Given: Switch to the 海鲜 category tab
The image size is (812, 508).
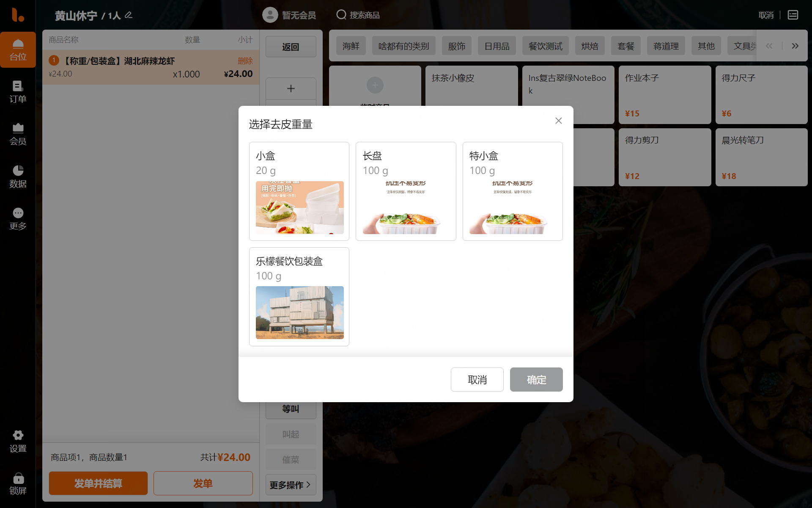Looking at the screenshot, I should 351,46.
